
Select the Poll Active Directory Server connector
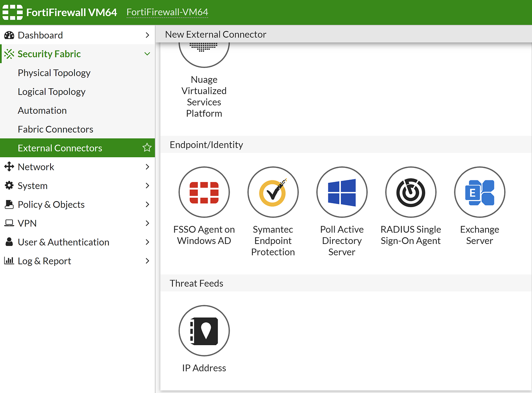pyautogui.click(x=342, y=192)
